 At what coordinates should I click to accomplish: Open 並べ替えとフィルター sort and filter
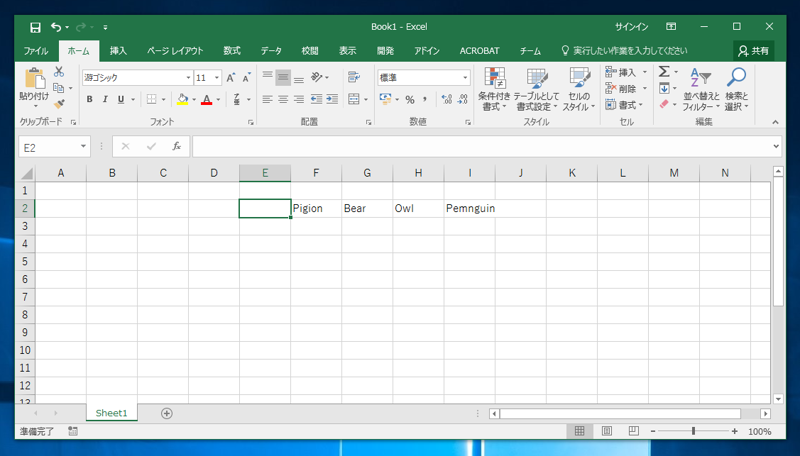click(x=701, y=89)
